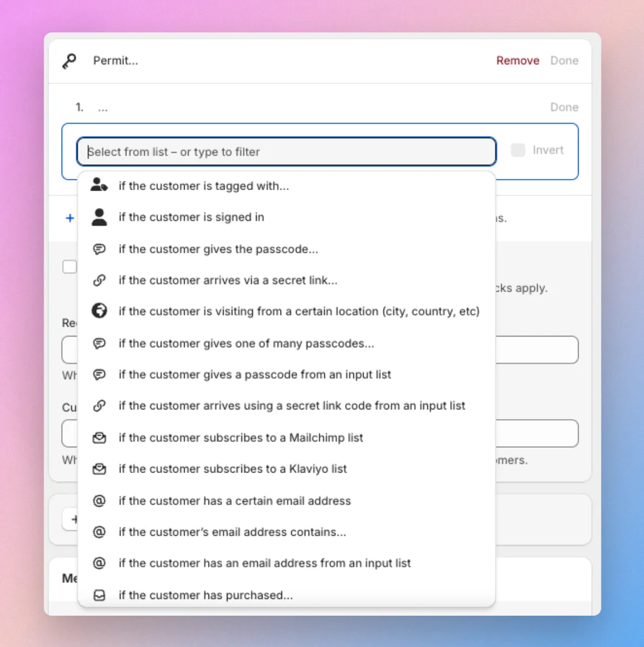Click the envelope icon for Mailchimp list

point(99,437)
